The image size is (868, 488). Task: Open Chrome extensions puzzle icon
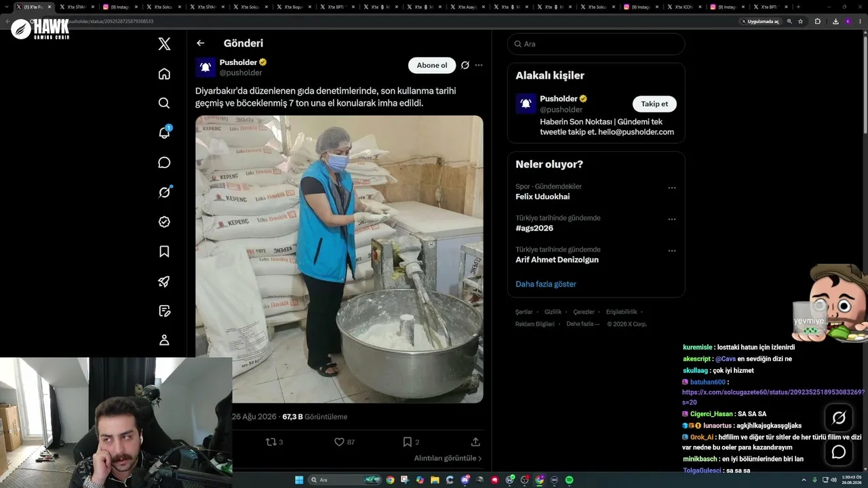coord(818,21)
